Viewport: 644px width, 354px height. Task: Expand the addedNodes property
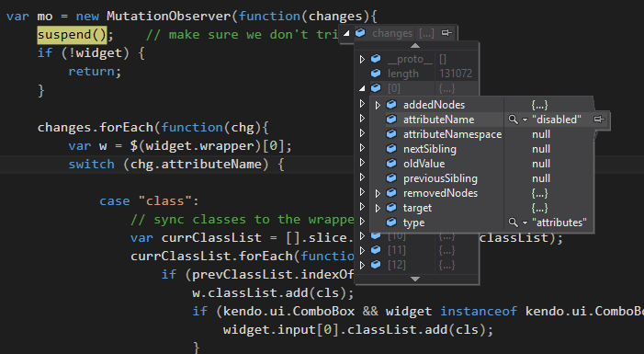coord(378,105)
